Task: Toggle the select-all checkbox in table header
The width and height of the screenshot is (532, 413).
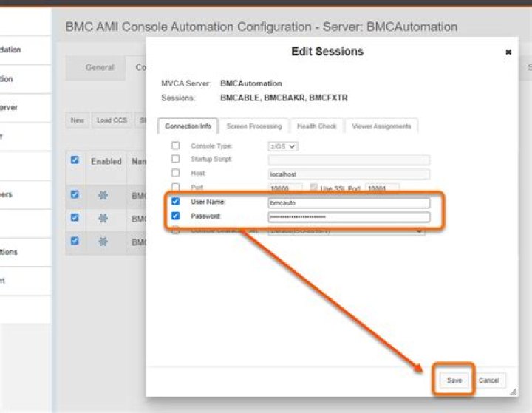Action: [x=75, y=160]
